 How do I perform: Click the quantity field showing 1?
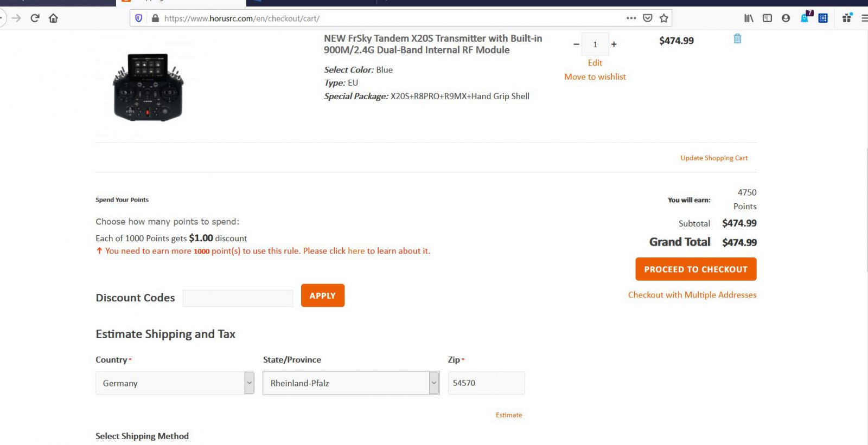tap(595, 44)
